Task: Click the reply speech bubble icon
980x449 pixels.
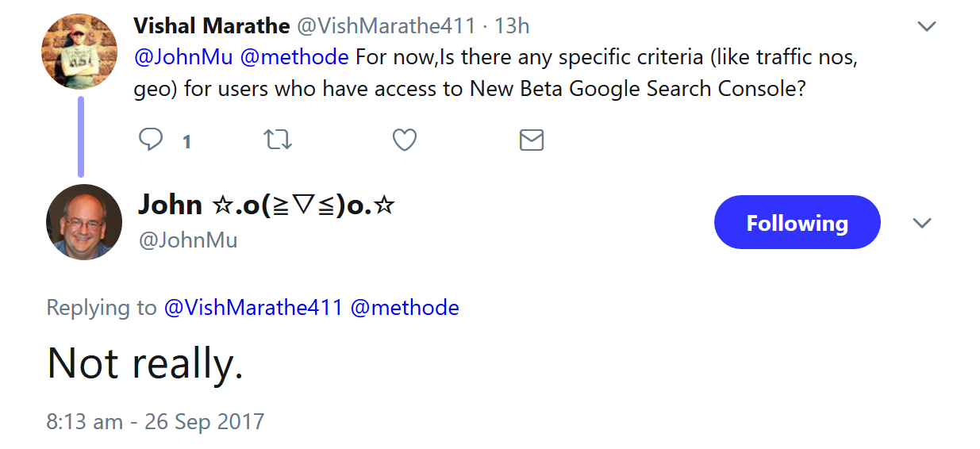Action: pyautogui.click(x=151, y=140)
